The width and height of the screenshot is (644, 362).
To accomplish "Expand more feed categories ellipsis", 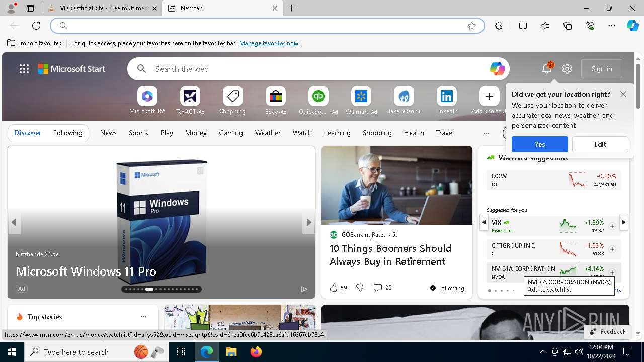I will point(486,133).
